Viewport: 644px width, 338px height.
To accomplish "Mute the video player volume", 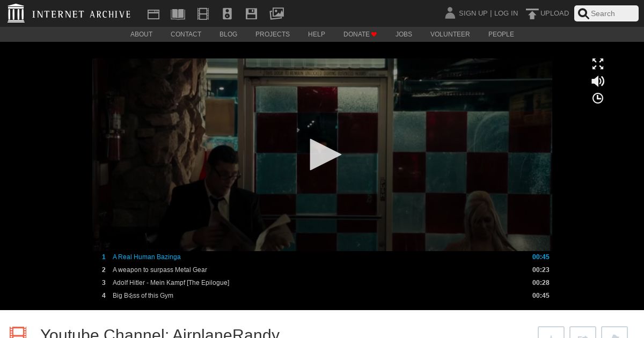I will [x=598, y=81].
